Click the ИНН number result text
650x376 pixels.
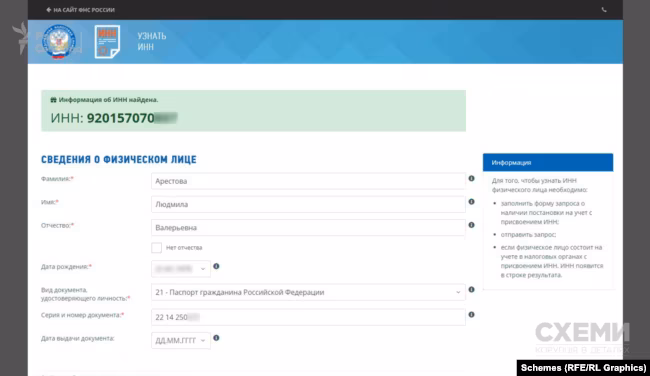[x=114, y=118]
